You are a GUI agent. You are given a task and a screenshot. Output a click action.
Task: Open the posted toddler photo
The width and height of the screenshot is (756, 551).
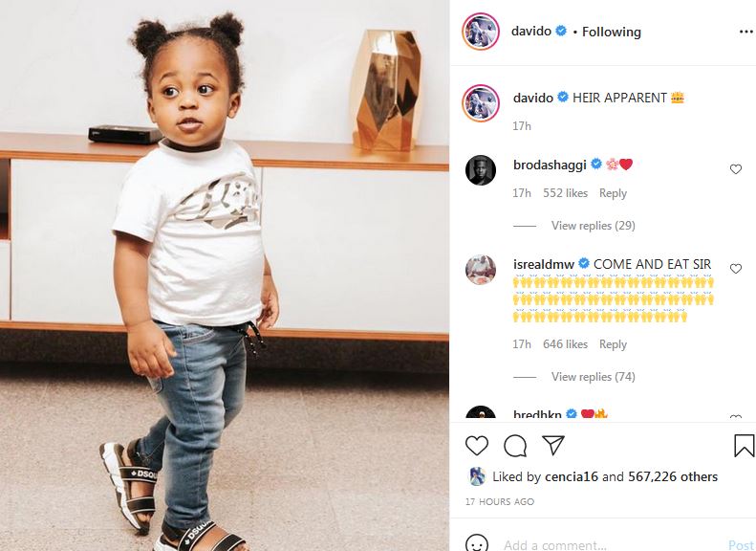point(225,275)
